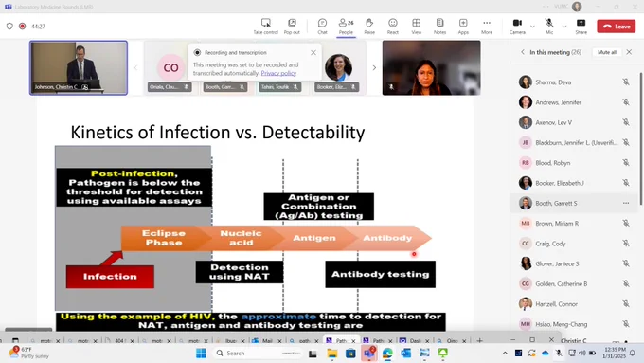Leave the meeting
Viewport: 644px width, 363px height.
coord(617,27)
